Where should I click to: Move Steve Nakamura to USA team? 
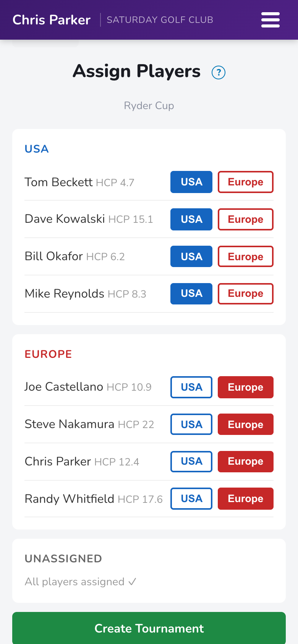[x=191, y=424]
